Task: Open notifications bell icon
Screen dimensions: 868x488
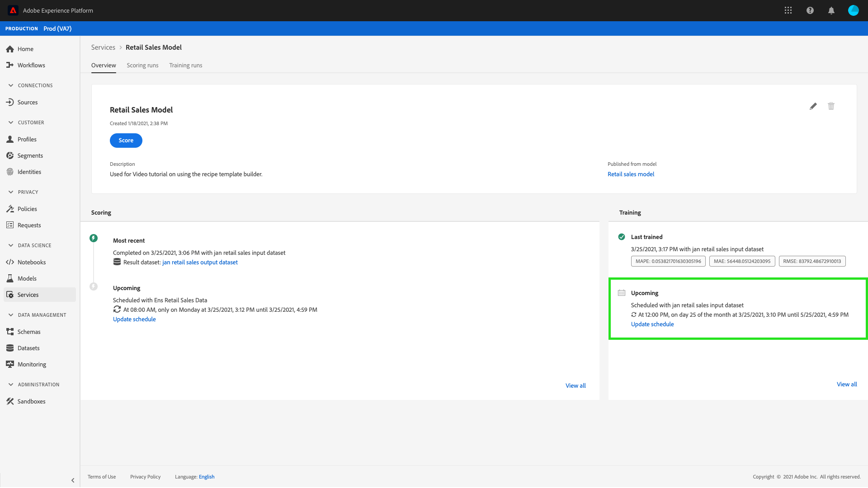Action: tap(831, 10)
